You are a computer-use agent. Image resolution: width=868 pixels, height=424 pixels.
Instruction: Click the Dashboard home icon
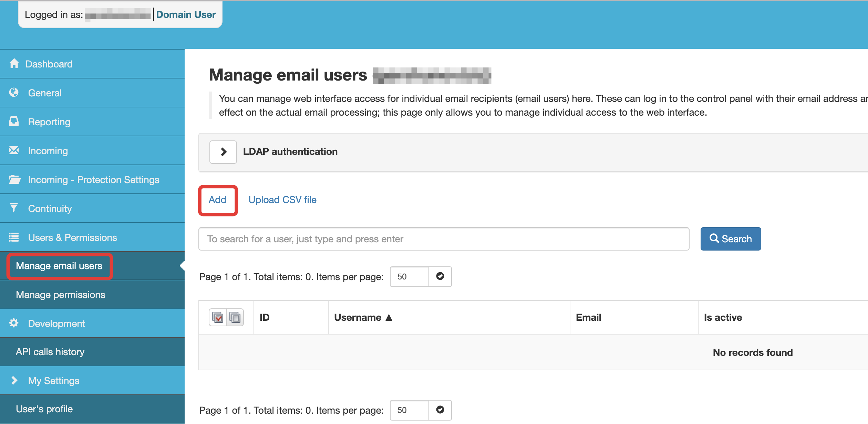pos(14,64)
